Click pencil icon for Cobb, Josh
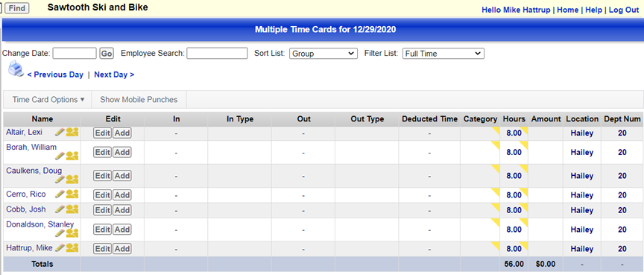The width and height of the screenshot is (644, 275). (x=60, y=209)
